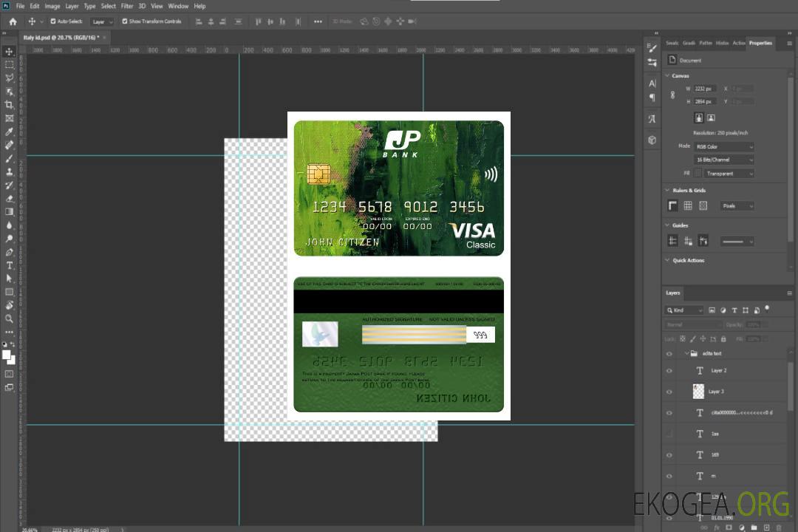
Task: Open the Paragraph panel icon
Action: 652,98
